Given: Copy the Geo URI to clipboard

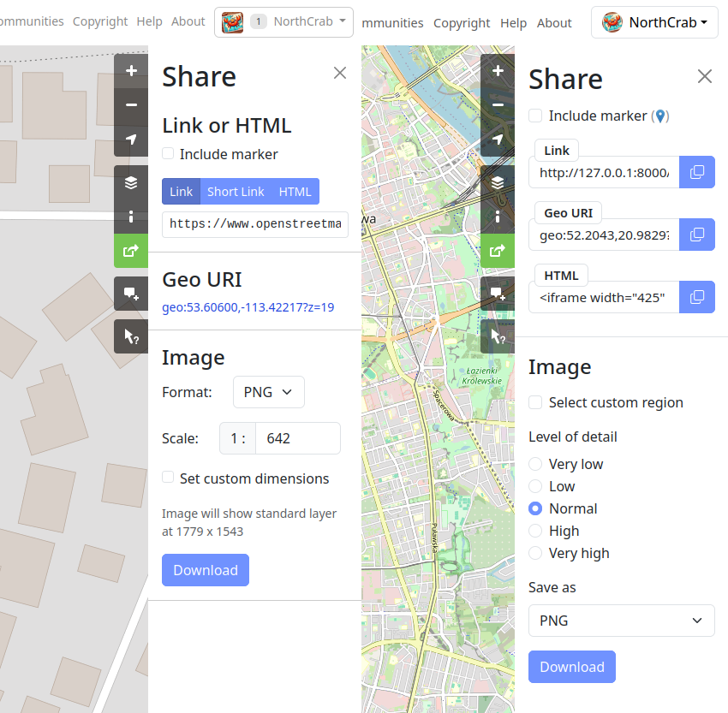Looking at the screenshot, I should coord(697,235).
